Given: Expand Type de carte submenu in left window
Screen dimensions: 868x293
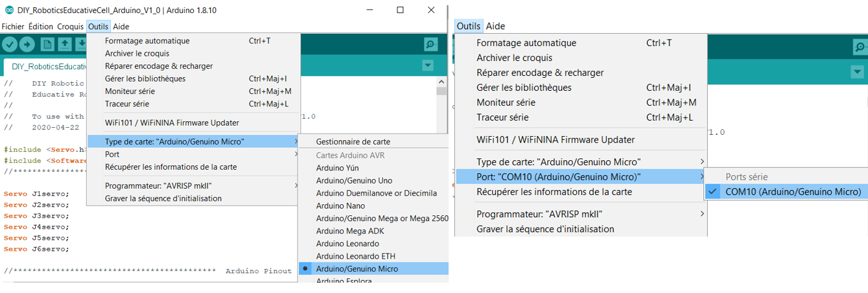Looking at the screenshot, I should (x=193, y=141).
